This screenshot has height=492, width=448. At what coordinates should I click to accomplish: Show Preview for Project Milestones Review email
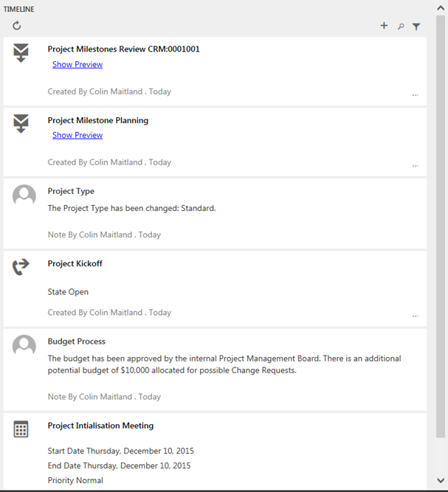77,65
